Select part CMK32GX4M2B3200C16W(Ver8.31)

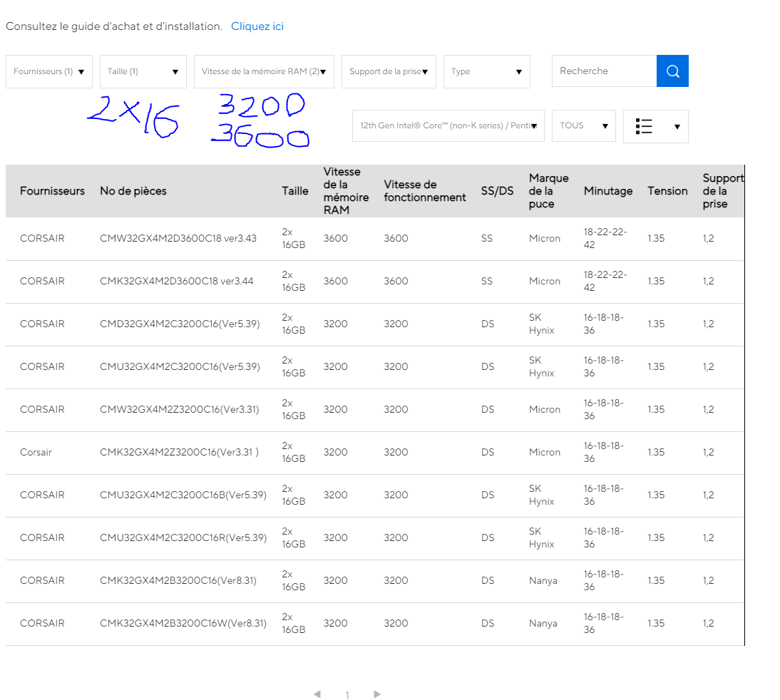(183, 624)
